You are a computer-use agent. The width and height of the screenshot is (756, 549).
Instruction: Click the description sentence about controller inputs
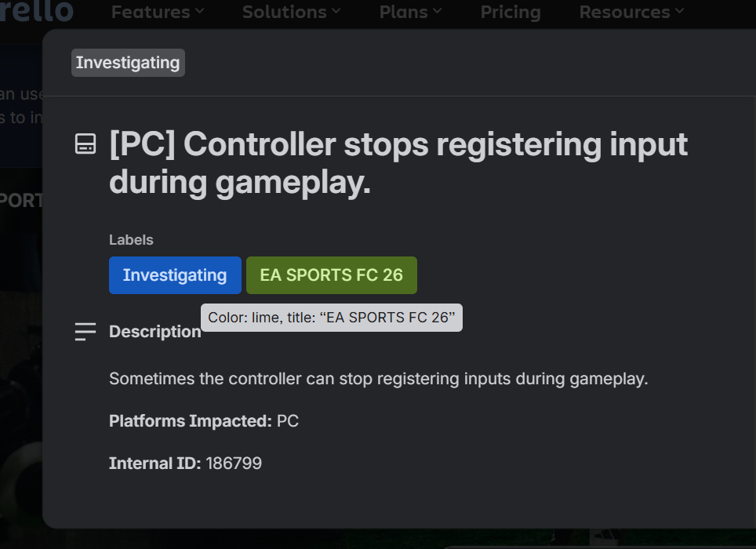(x=379, y=379)
